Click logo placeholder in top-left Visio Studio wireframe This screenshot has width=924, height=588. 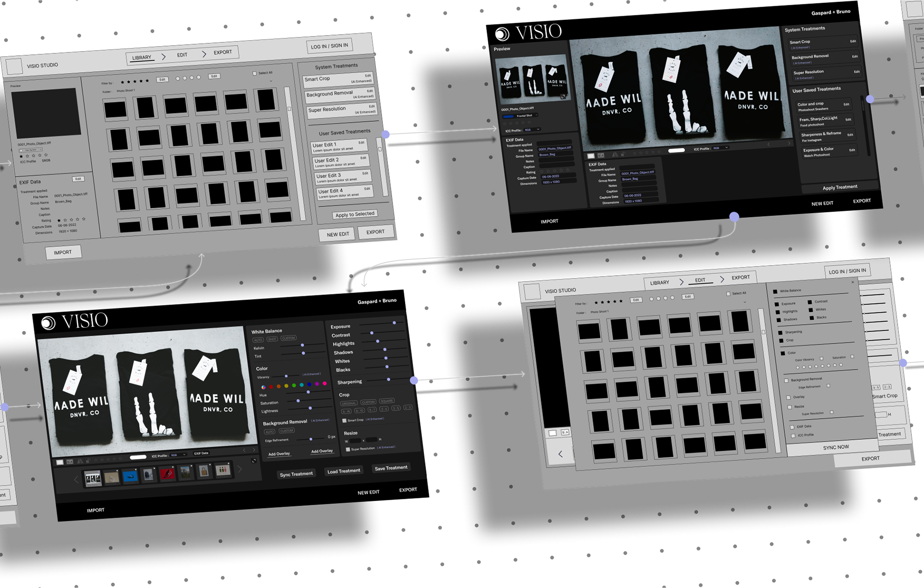coord(14,66)
